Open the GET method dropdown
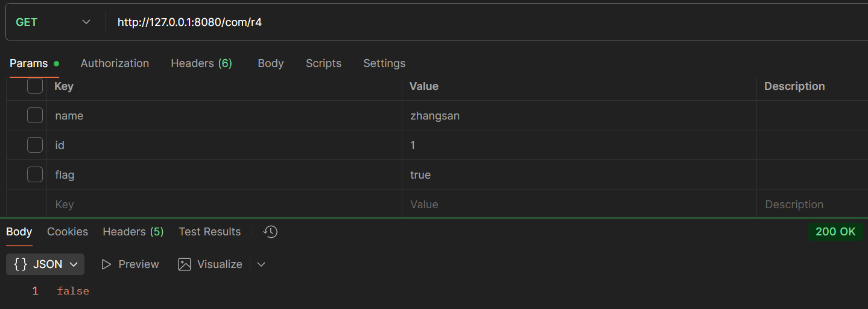This screenshot has width=868, height=309. coord(53,22)
